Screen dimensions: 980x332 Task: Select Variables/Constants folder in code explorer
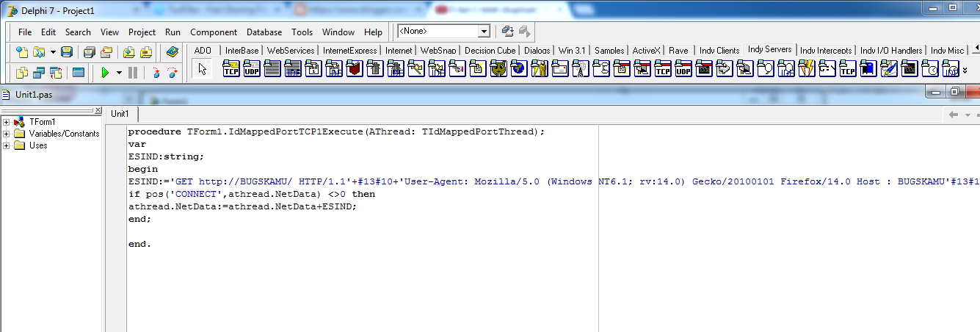pyautogui.click(x=64, y=134)
